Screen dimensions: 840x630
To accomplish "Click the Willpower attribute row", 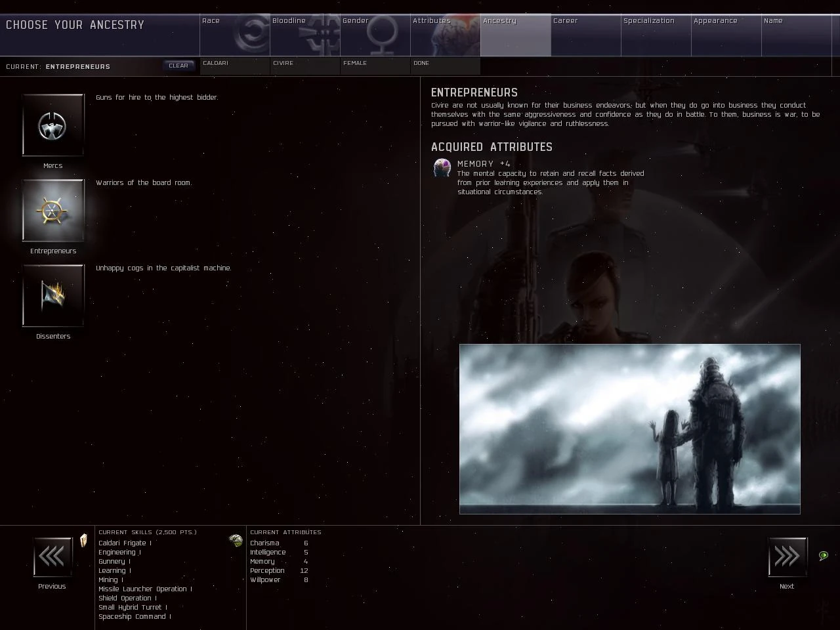I will pyautogui.click(x=279, y=579).
